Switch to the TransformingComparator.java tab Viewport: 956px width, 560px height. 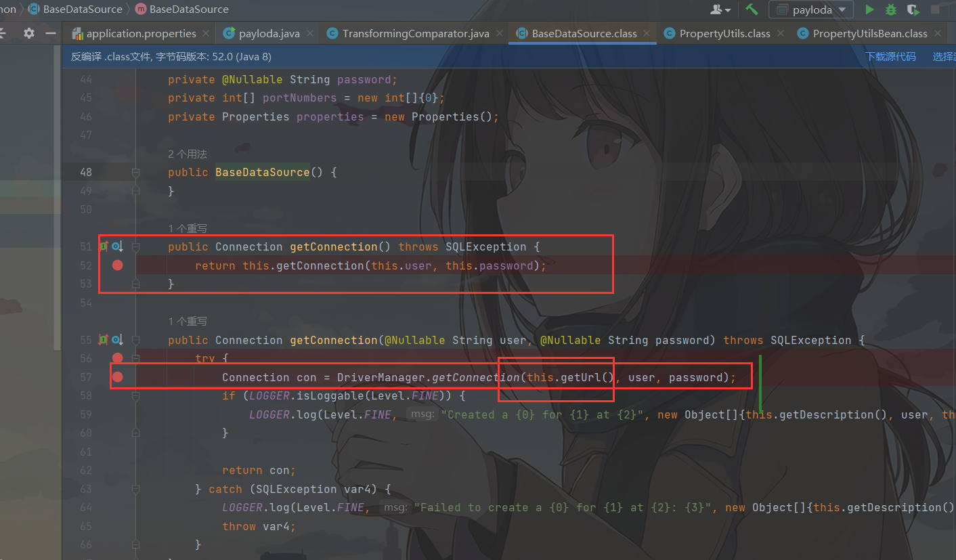point(415,33)
